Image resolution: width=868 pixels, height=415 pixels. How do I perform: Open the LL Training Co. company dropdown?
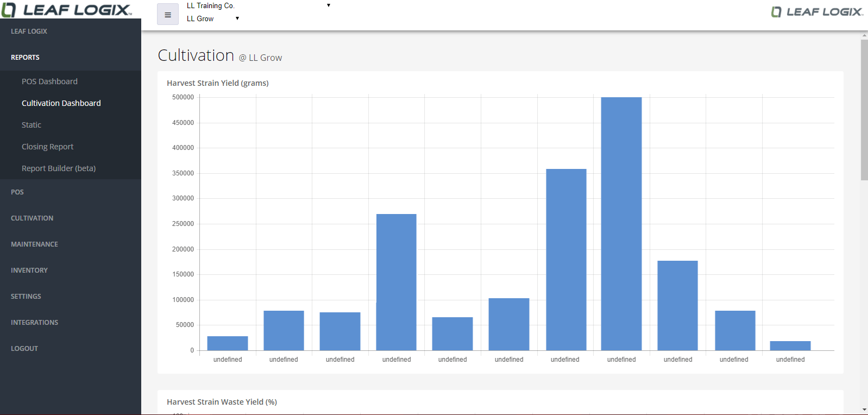click(x=258, y=5)
